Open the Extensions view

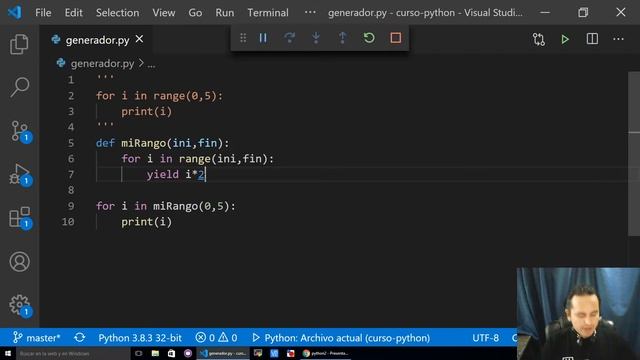[x=19, y=218]
